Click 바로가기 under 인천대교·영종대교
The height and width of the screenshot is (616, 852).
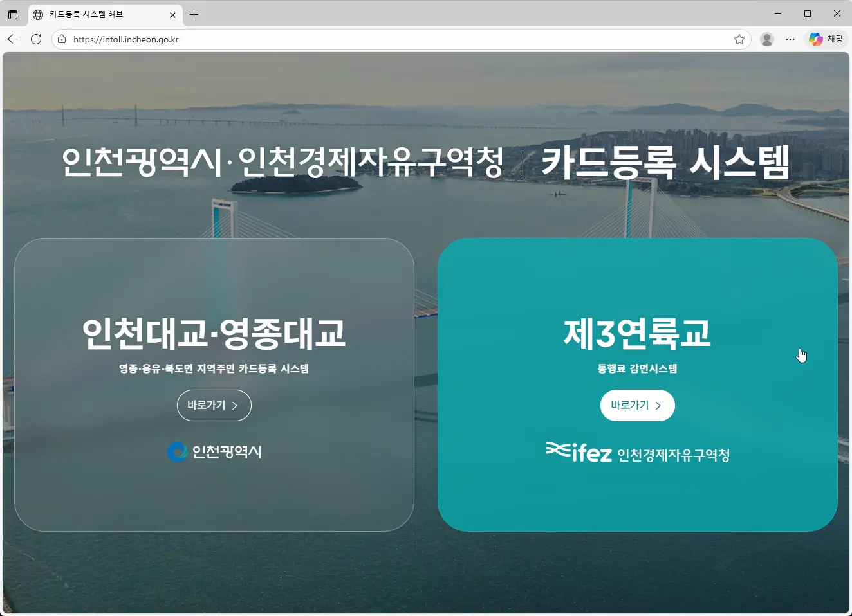[214, 405]
